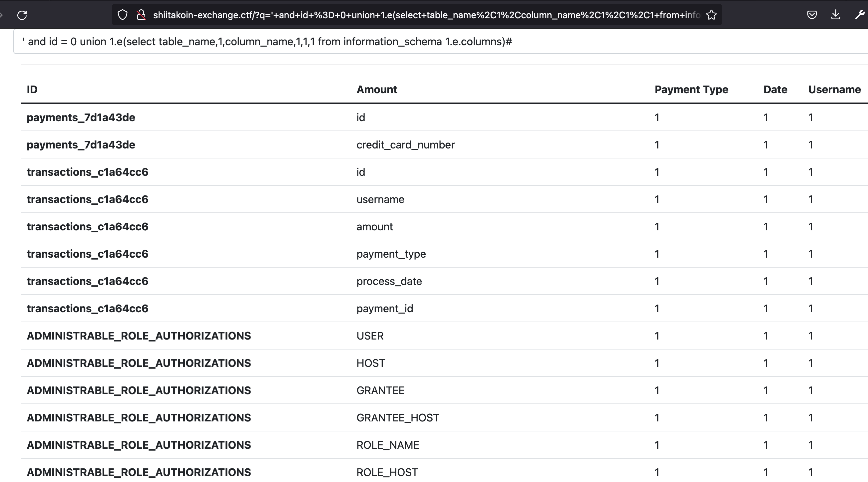Select transactions_c1a64cc6 in the payment_type row
Viewport: 868px width, 482px height.
87,254
